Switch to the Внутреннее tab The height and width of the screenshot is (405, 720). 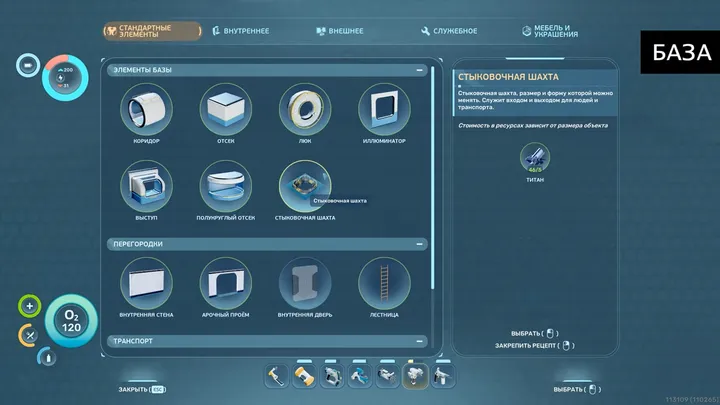coord(241,31)
